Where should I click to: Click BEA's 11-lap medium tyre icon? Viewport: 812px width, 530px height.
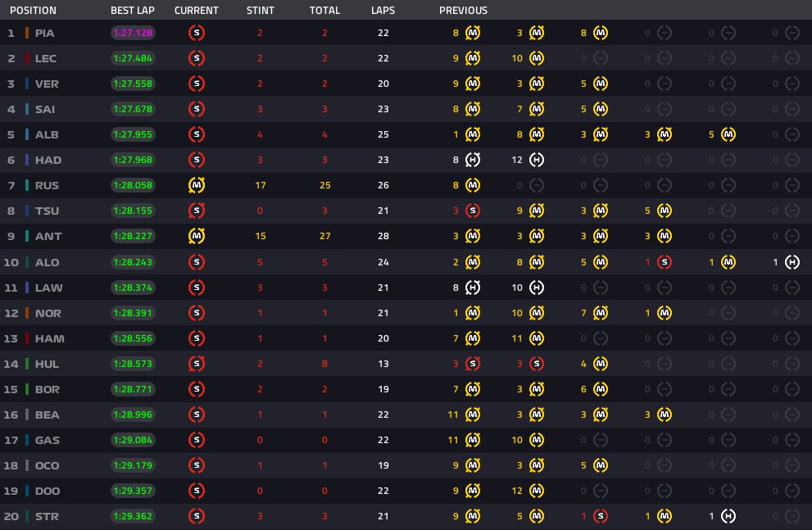click(472, 414)
